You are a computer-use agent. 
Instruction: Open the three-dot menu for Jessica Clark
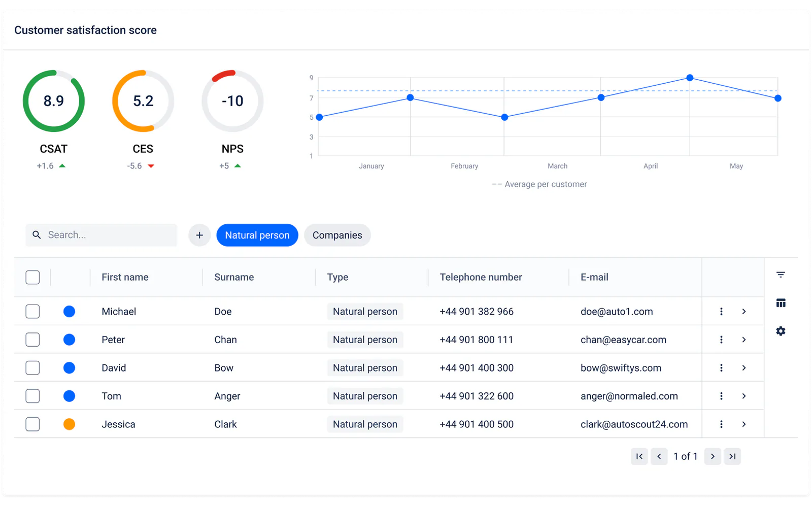721,424
